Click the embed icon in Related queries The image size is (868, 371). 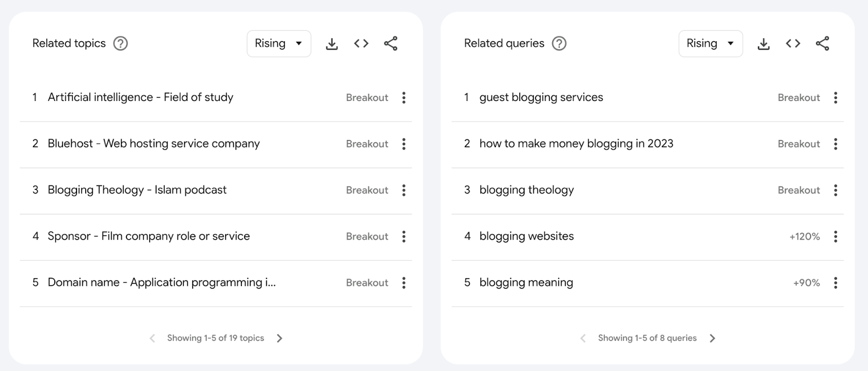coord(793,43)
